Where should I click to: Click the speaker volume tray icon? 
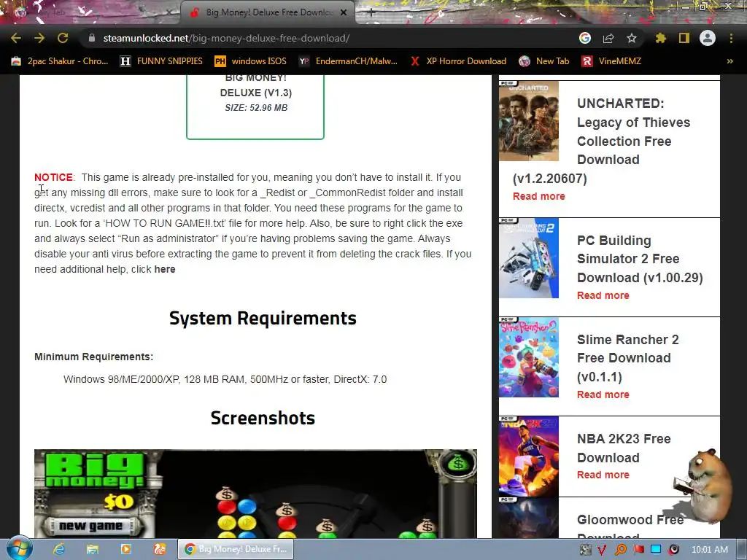click(673, 550)
